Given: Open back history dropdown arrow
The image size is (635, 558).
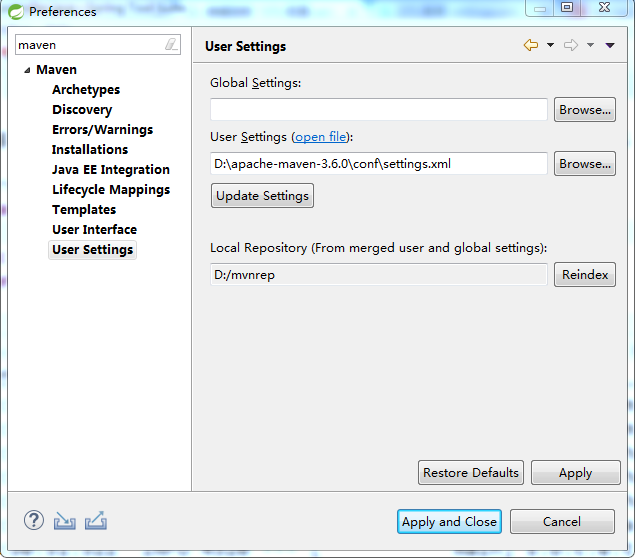Looking at the screenshot, I should click(550, 45).
